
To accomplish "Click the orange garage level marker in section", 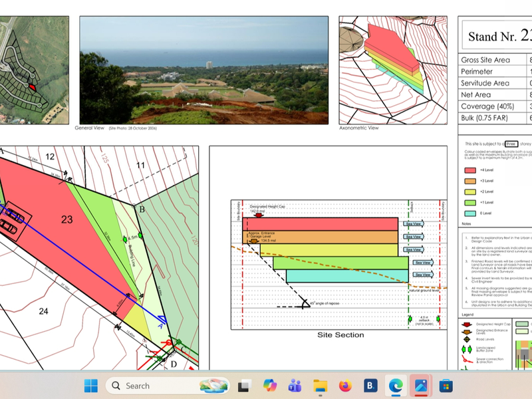I will tap(254, 241).
